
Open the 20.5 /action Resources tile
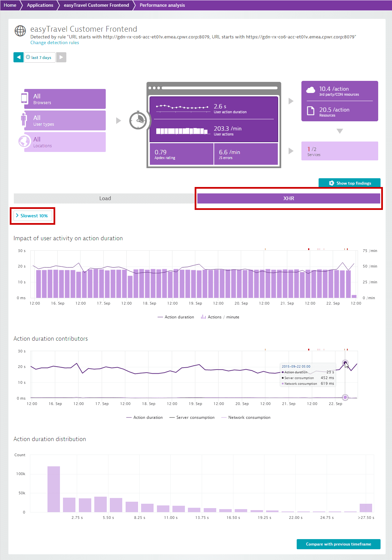coord(340,112)
